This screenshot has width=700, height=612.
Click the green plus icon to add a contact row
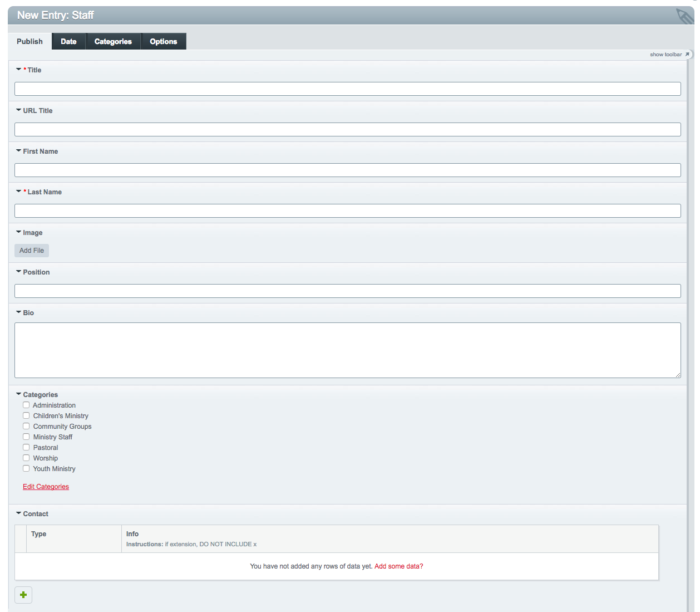pos(23,595)
